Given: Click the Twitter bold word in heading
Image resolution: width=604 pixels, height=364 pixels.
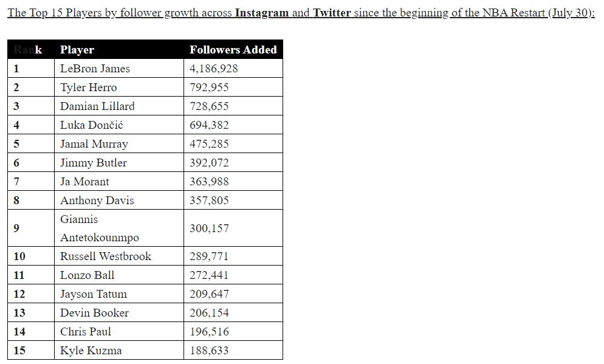Looking at the screenshot, I should coord(332,13).
